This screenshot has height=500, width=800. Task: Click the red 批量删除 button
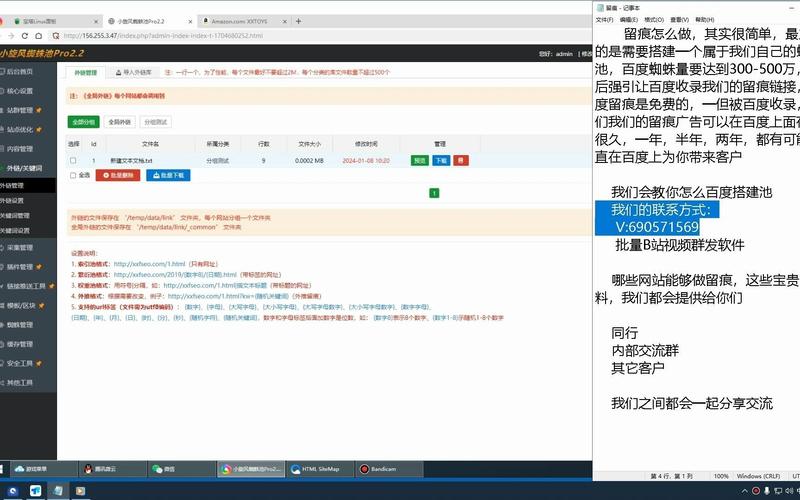pyautogui.click(x=118, y=175)
